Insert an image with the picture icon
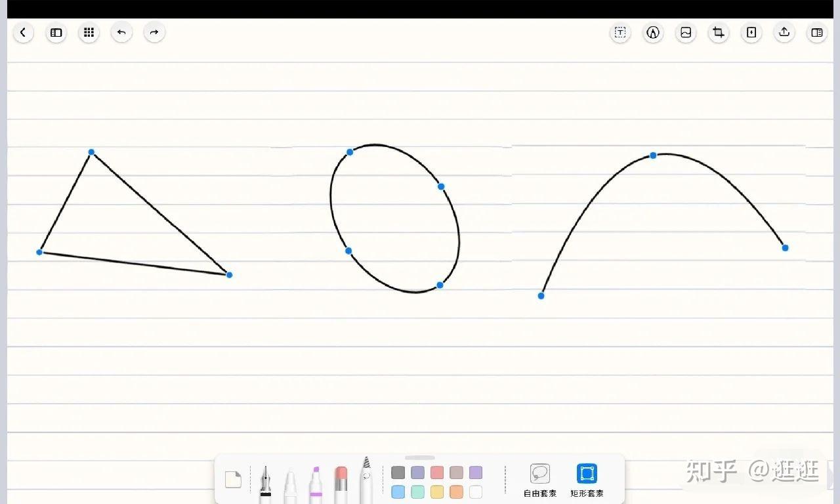 tap(686, 32)
